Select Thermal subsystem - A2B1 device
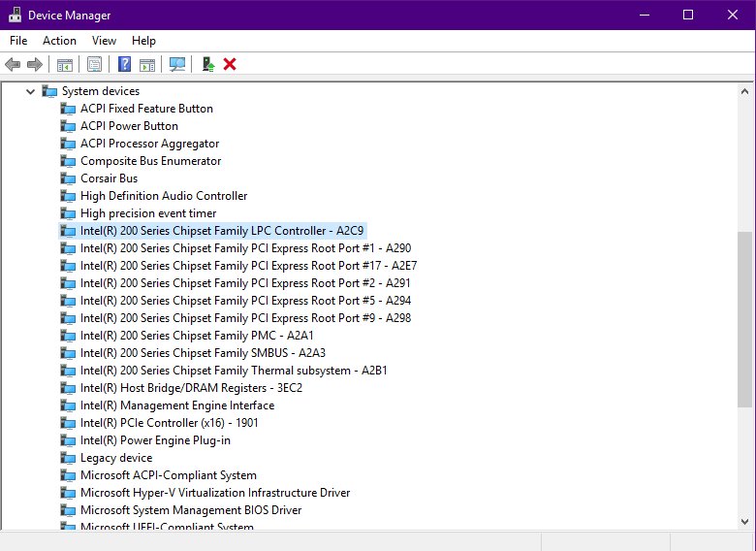756x551 pixels. point(234,371)
